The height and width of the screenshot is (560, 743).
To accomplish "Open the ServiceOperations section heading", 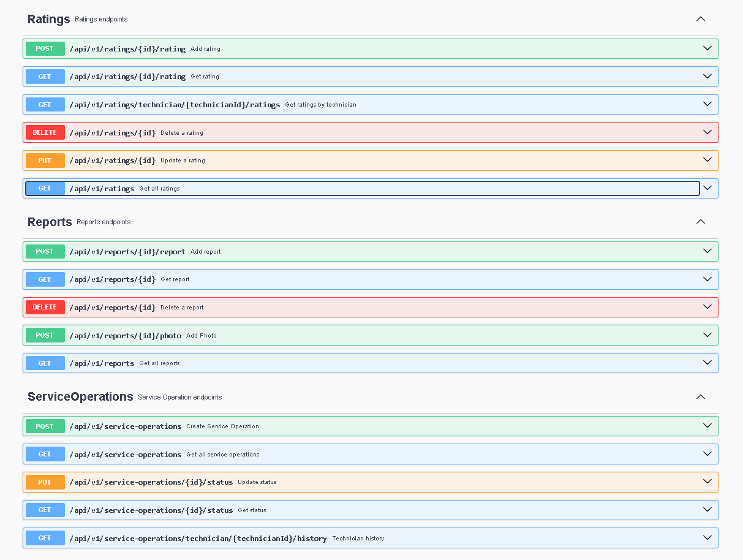I will pyautogui.click(x=80, y=396).
